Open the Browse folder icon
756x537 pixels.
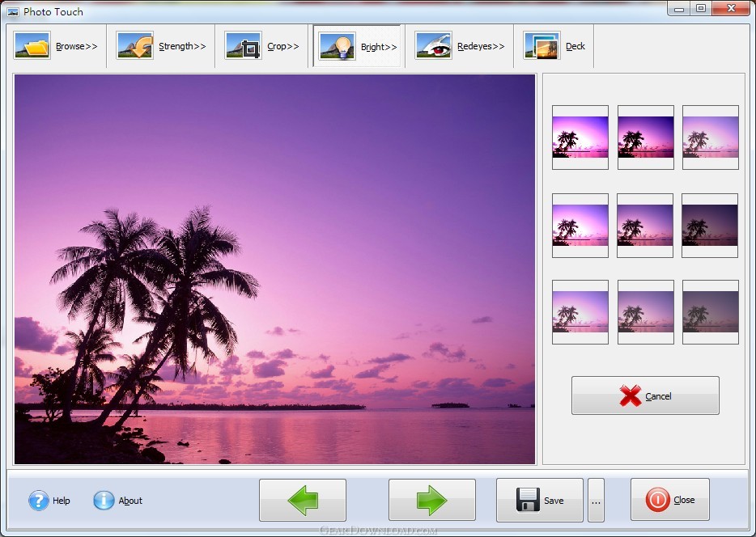point(32,46)
